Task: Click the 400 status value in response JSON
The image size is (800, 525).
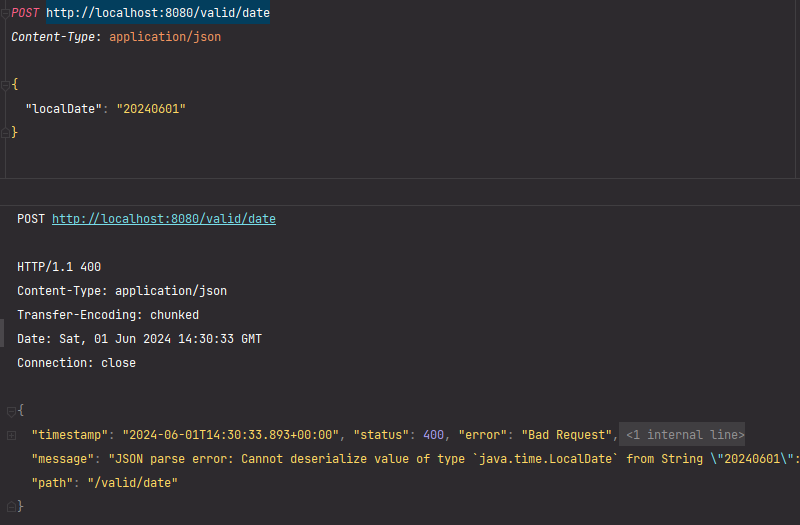Action: pos(433,435)
